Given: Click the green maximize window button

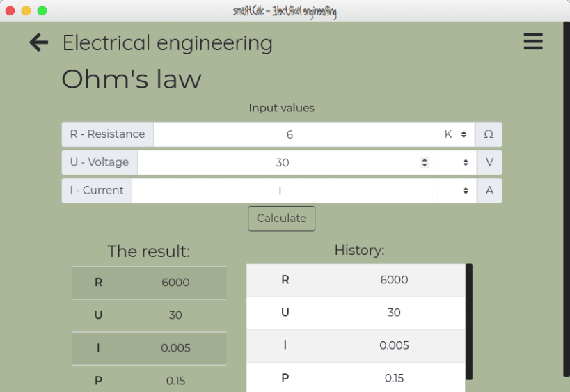Looking at the screenshot, I should (42, 11).
